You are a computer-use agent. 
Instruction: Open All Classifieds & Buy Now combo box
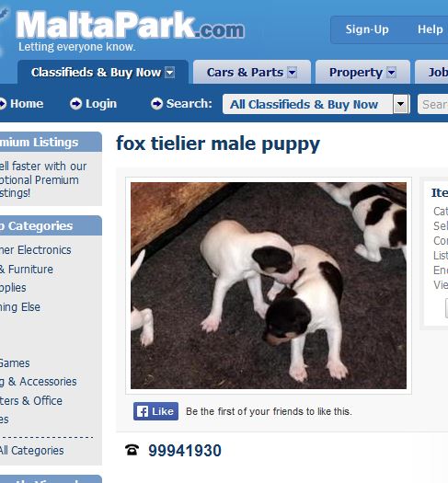coord(316,104)
